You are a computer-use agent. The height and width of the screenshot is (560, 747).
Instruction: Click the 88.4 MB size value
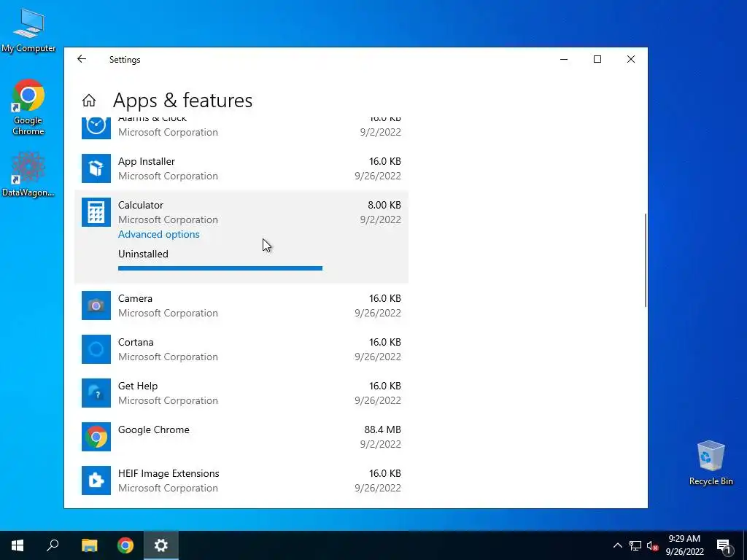click(x=382, y=429)
